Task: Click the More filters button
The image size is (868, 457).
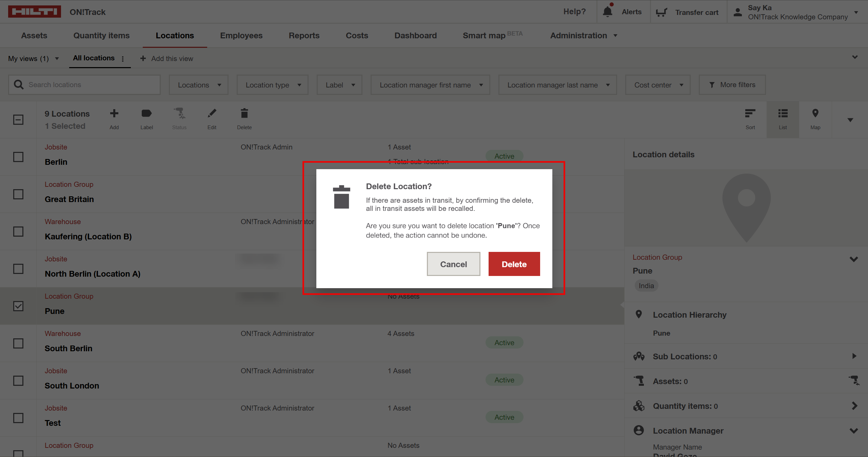Action: point(732,85)
